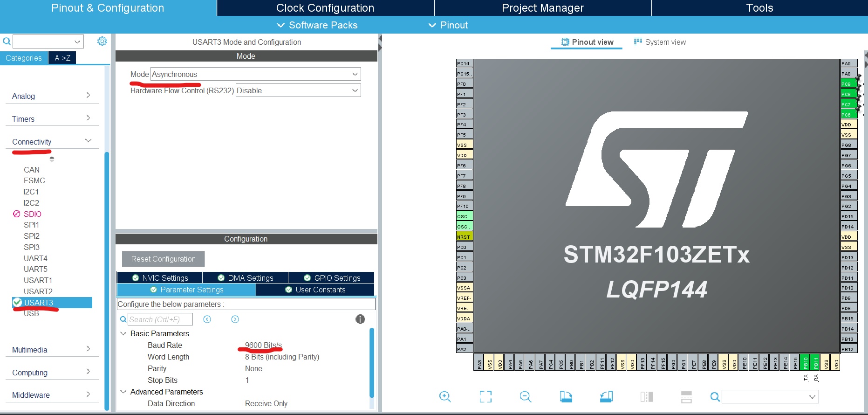Select UART4 in the Connectivity list

coord(35,258)
